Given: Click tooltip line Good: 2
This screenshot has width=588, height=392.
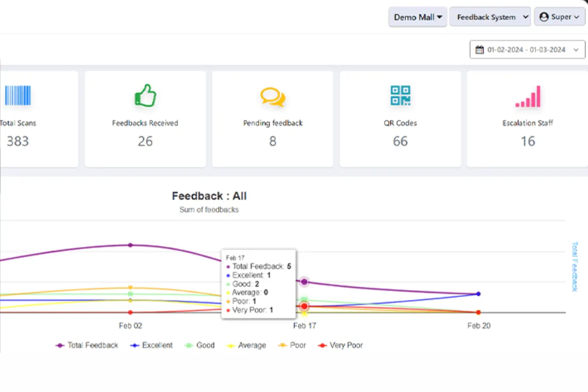Looking at the screenshot, I should pyautogui.click(x=243, y=284).
